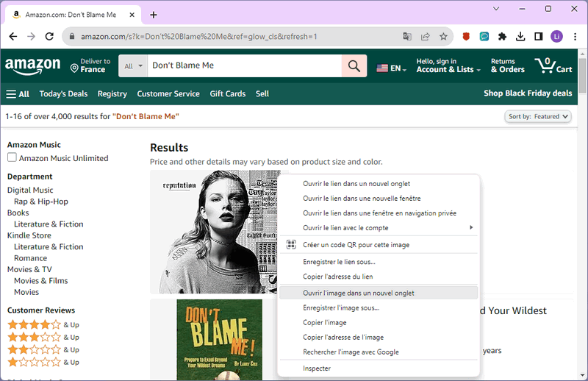This screenshot has height=381, width=588.
Task: Open Shop Black Friday deals link
Action: [528, 93]
